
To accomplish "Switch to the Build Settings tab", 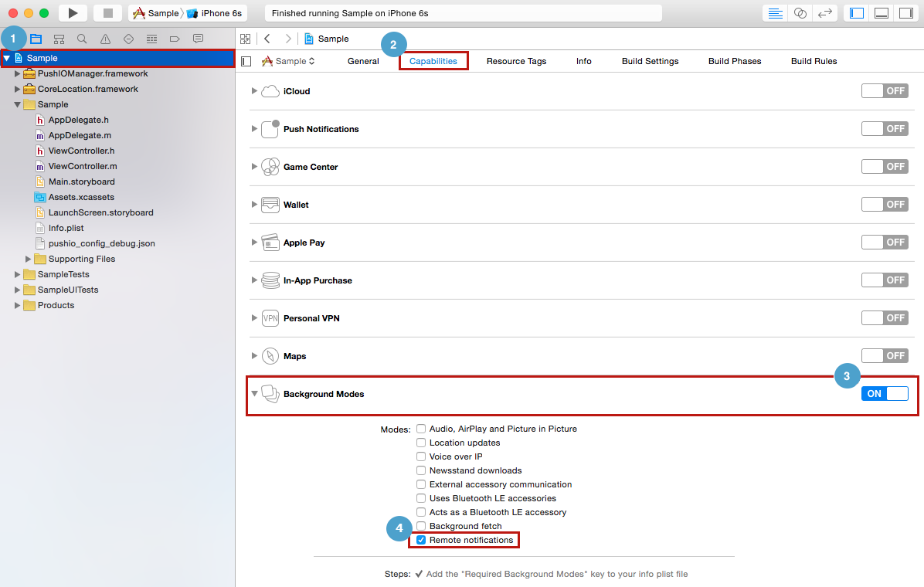I will coord(650,61).
